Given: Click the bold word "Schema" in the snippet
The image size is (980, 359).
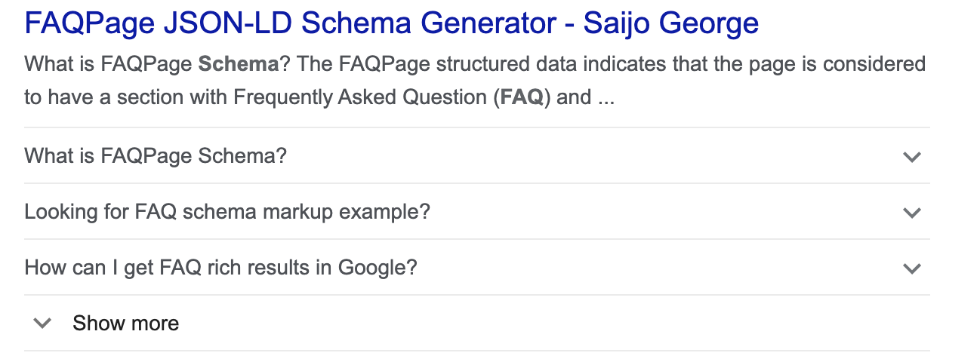Looking at the screenshot, I should (x=239, y=63).
